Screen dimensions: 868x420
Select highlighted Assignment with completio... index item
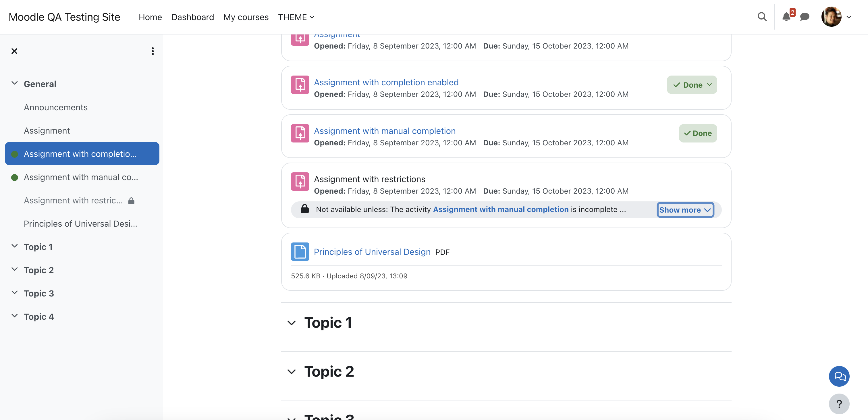(x=82, y=154)
